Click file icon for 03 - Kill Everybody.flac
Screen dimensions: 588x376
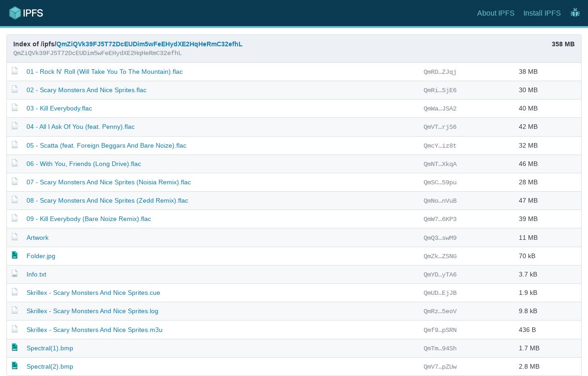15,108
